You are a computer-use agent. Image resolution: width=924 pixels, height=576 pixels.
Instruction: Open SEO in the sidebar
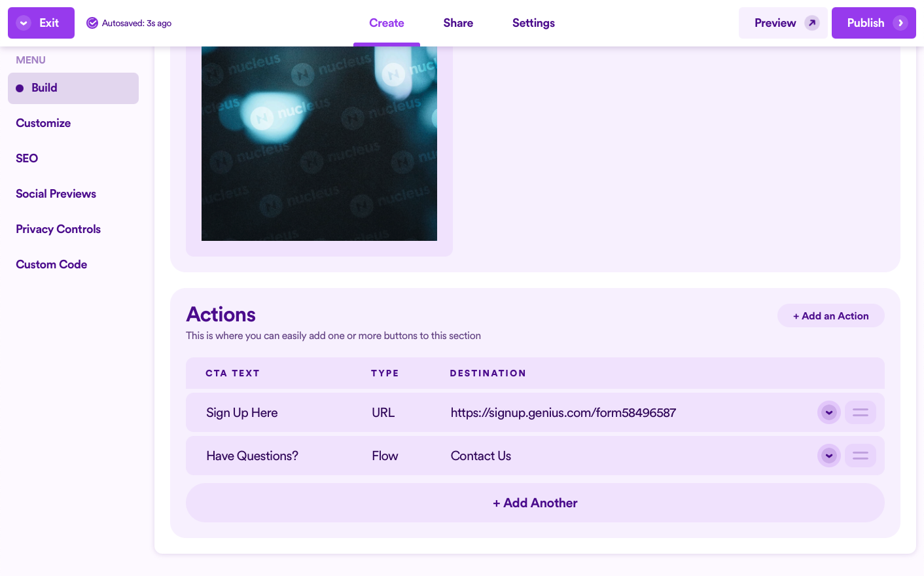click(27, 158)
